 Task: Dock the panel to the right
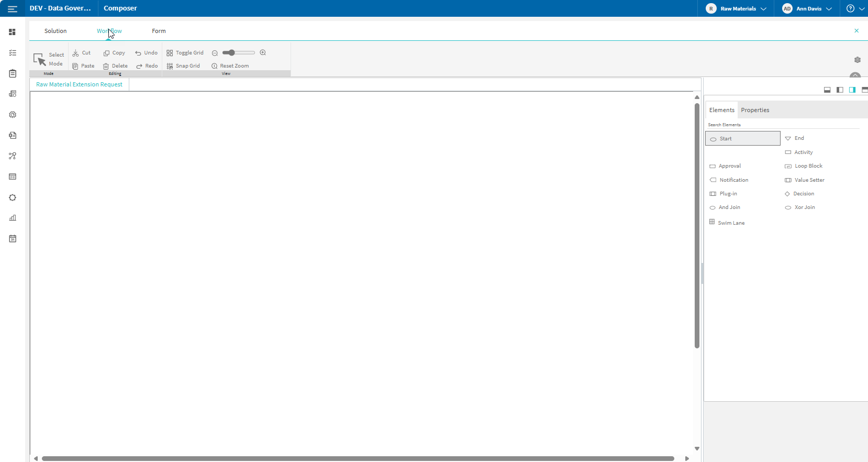pos(852,90)
